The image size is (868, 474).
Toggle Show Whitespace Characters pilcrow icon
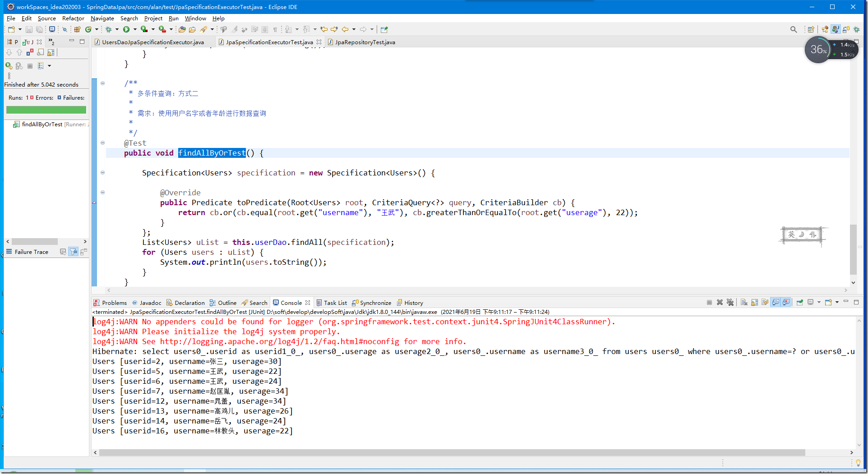pos(275,29)
